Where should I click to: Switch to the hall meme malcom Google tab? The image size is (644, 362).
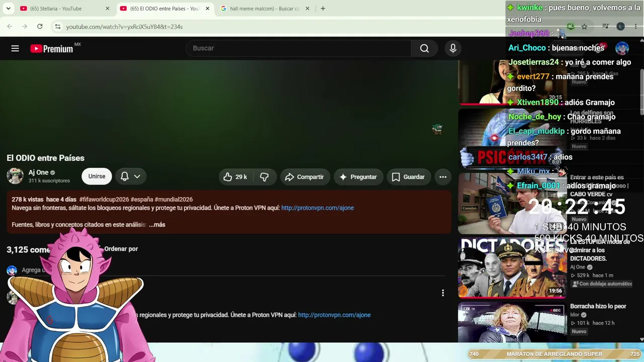tap(265, 9)
